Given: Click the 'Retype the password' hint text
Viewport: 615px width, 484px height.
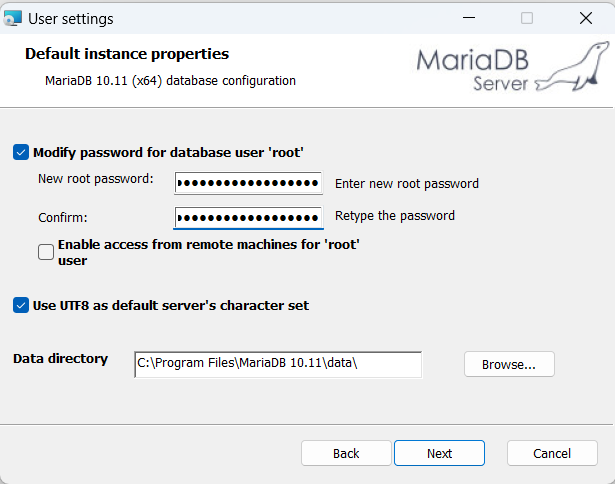Looking at the screenshot, I should point(394,215).
